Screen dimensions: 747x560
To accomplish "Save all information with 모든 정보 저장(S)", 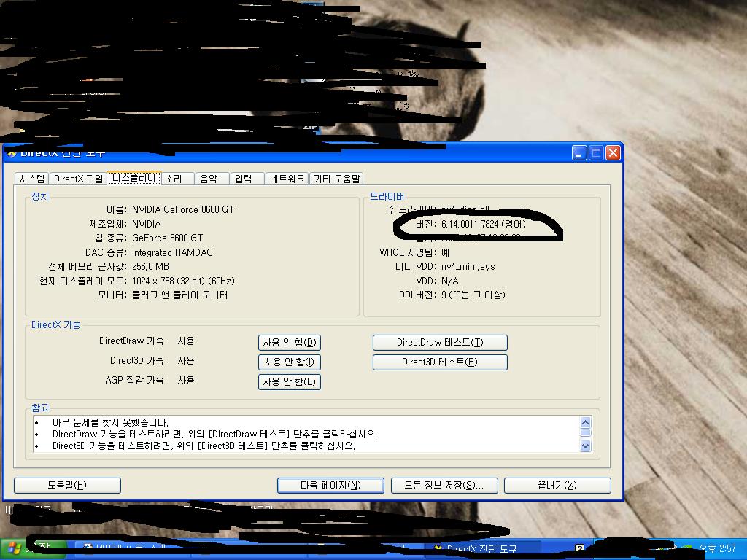I will pos(444,485).
